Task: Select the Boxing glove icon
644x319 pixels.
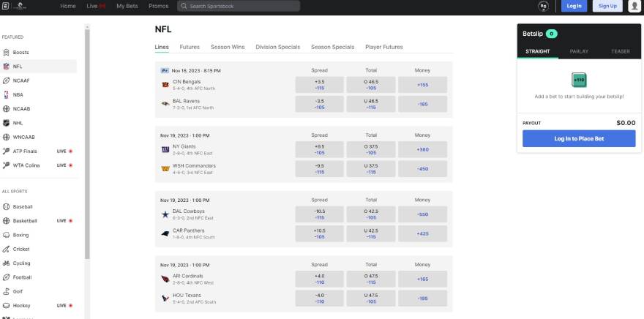Action: coord(6,236)
